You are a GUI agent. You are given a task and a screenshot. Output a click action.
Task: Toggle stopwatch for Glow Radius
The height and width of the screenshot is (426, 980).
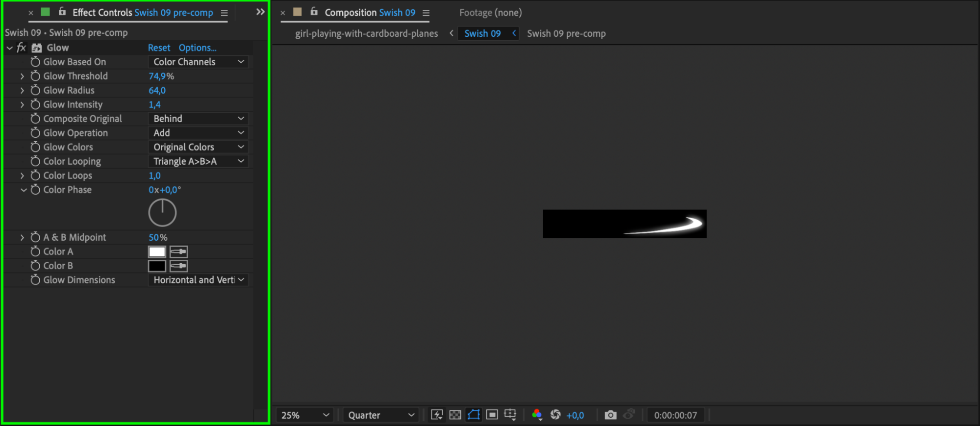point(35,90)
